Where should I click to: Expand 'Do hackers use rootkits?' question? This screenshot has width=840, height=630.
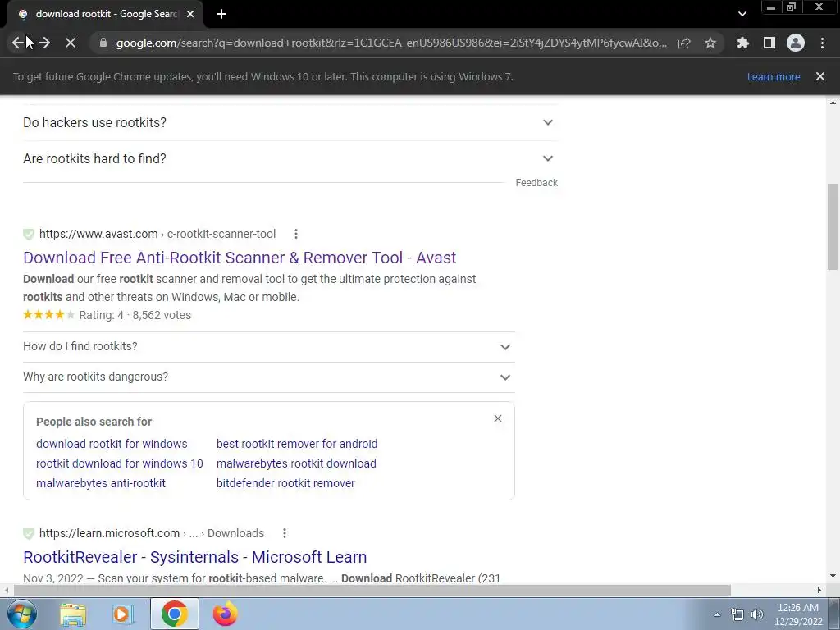290,123
